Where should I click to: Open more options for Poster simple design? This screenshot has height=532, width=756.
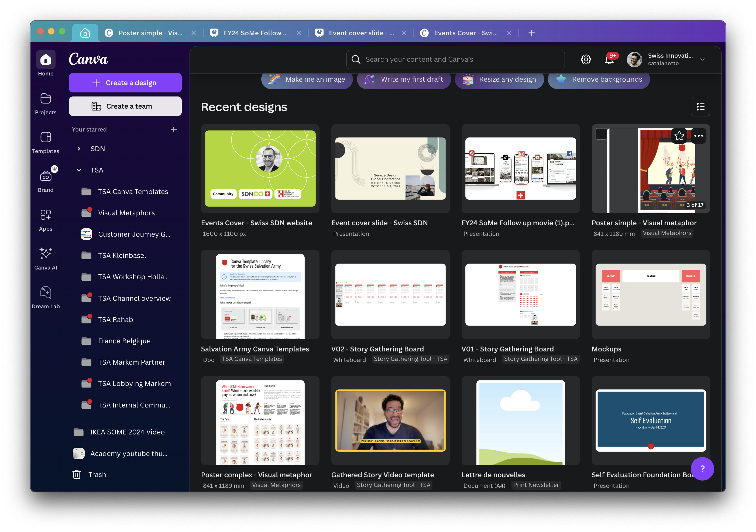coord(698,136)
